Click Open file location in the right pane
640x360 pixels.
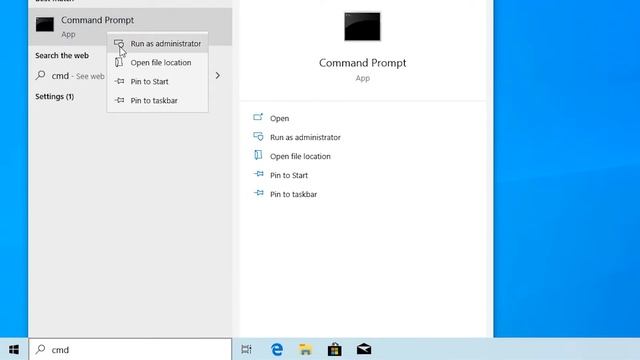[x=300, y=156]
